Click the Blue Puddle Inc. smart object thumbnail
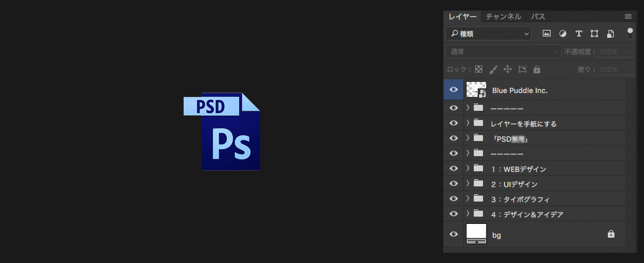The image size is (644, 263). [476, 90]
